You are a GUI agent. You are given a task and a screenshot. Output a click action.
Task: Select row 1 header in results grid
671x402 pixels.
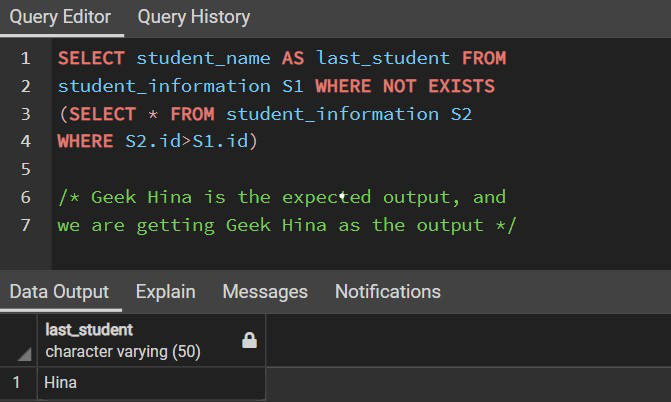[x=16, y=382]
